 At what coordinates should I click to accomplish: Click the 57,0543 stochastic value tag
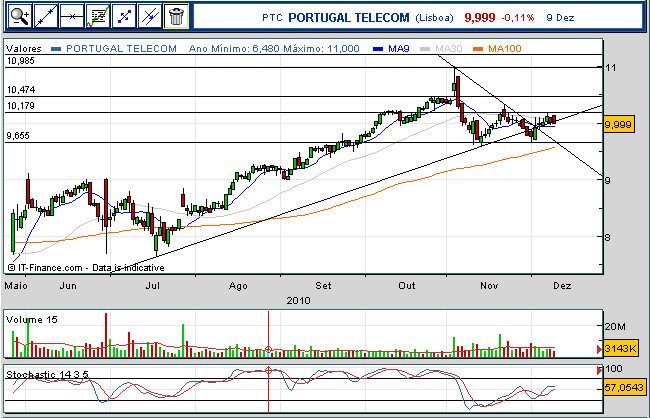click(624, 388)
